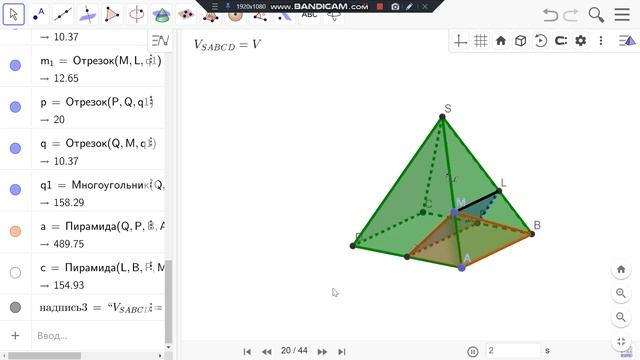The width and height of the screenshot is (640, 360).
Task: Jump to first construction step
Action: 247,351
